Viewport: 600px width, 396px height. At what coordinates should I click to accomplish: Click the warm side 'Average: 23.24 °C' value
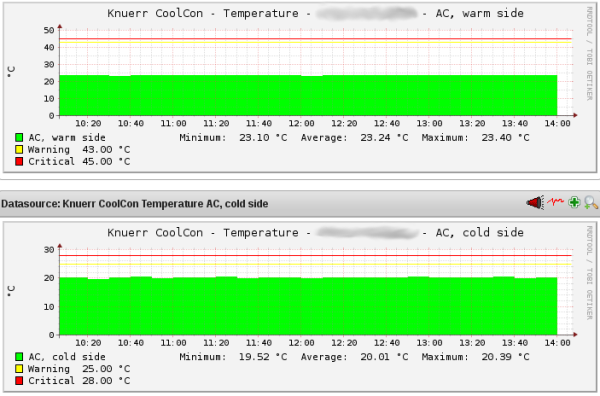coord(354,138)
